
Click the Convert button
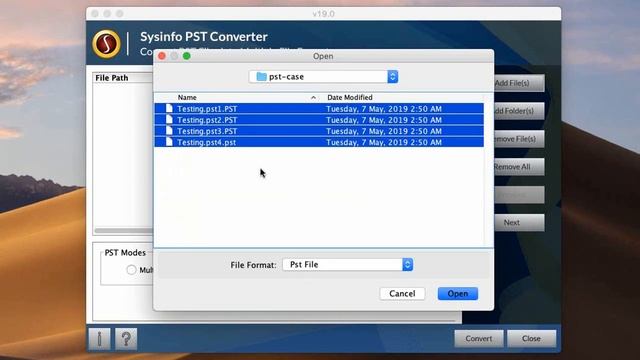click(479, 338)
